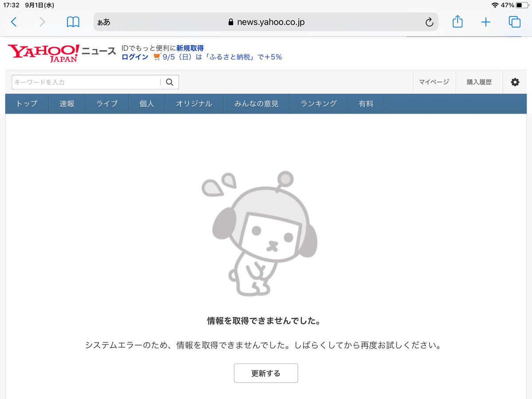The height and width of the screenshot is (399, 532).
Task: Show all tabs overview icon
Action: point(515,22)
